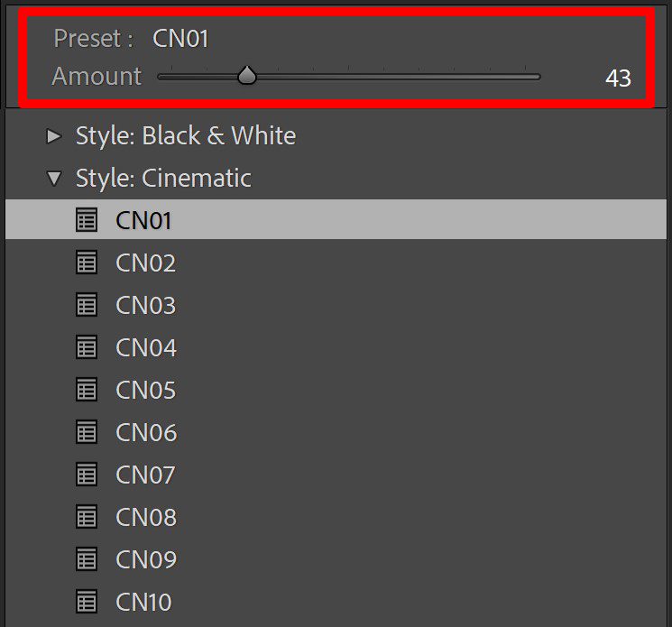672x627 pixels.
Task: Click the CN04 preset icon
Action: (87, 347)
